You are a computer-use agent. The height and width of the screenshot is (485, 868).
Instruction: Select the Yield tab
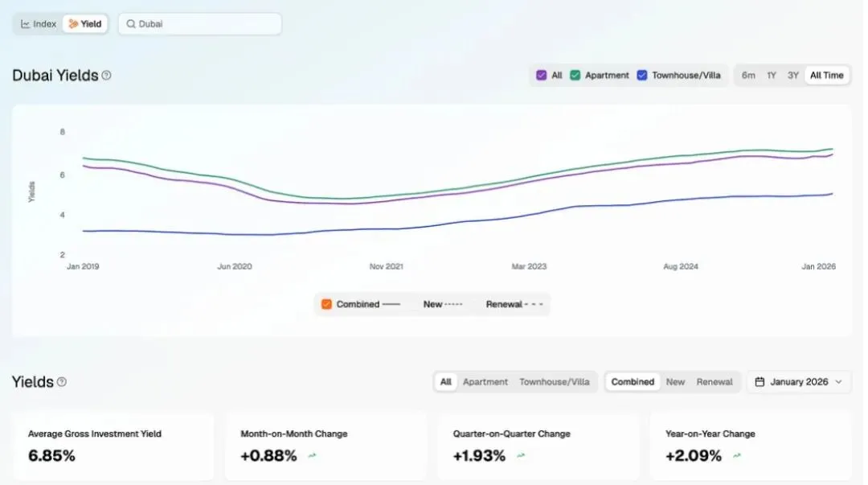click(x=84, y=24)
